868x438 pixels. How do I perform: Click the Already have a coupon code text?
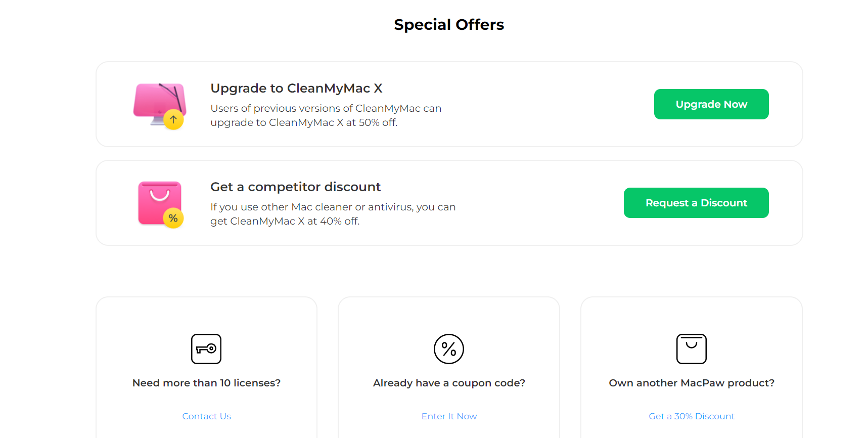[x=449, y=383]
